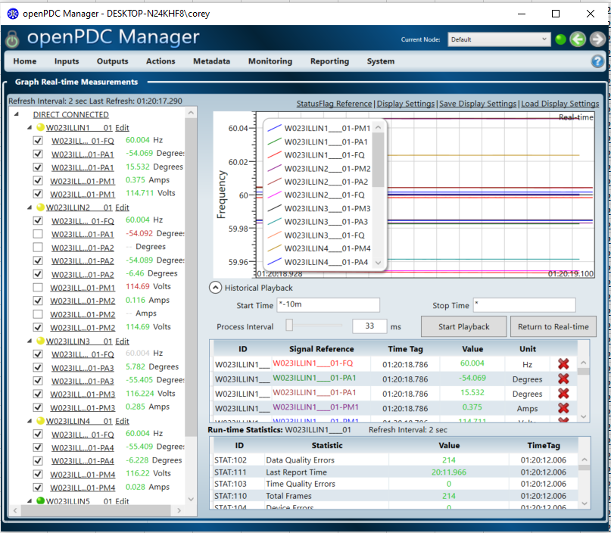Uncheck the W023ILLIN1 01-FQ 60.004 Hz checkbox
The height and width of the screenshot is (534, 612).
38,141
